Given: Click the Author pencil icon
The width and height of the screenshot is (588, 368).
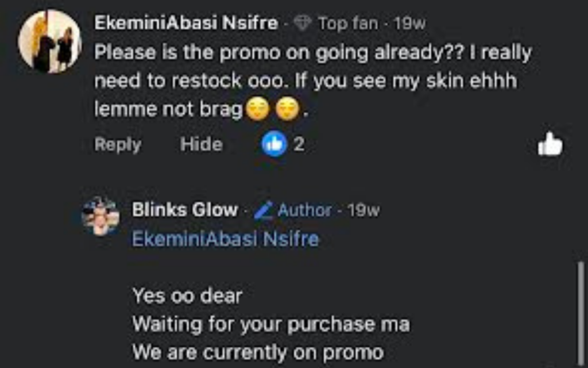Looking at the screenshot, I should [264, 210].
